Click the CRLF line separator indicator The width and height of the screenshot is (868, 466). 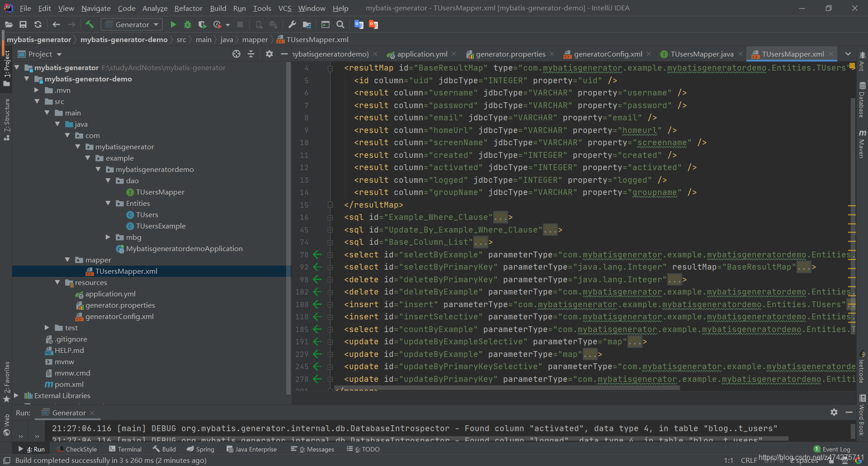click(749, 460)
